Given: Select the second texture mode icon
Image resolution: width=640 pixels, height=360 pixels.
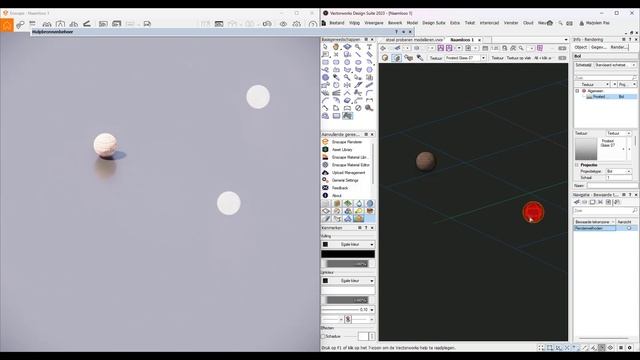Looking at the screenshot, I should pos(396,58).
